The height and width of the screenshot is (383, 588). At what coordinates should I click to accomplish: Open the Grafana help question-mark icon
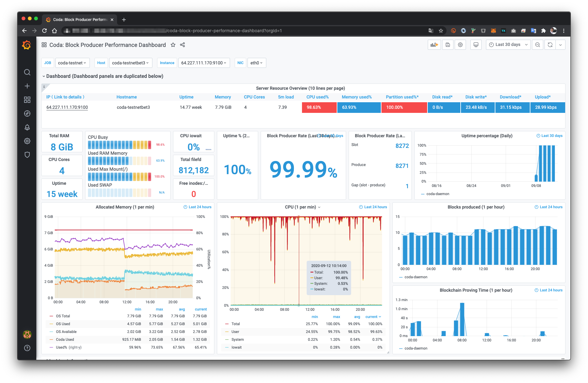(x=27, y=348)
